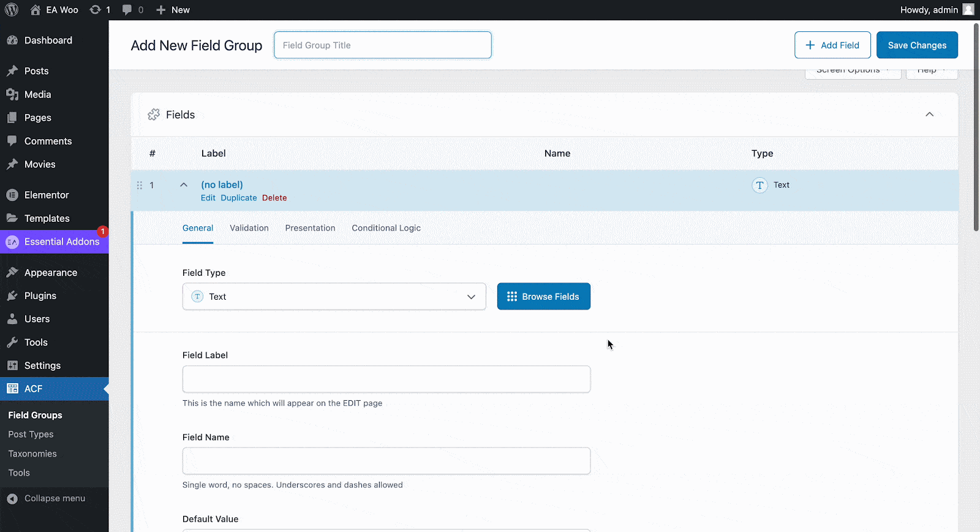Switch to the Presentation tab
The height and width of the screenshot is (532, 980).
[310, 228]
